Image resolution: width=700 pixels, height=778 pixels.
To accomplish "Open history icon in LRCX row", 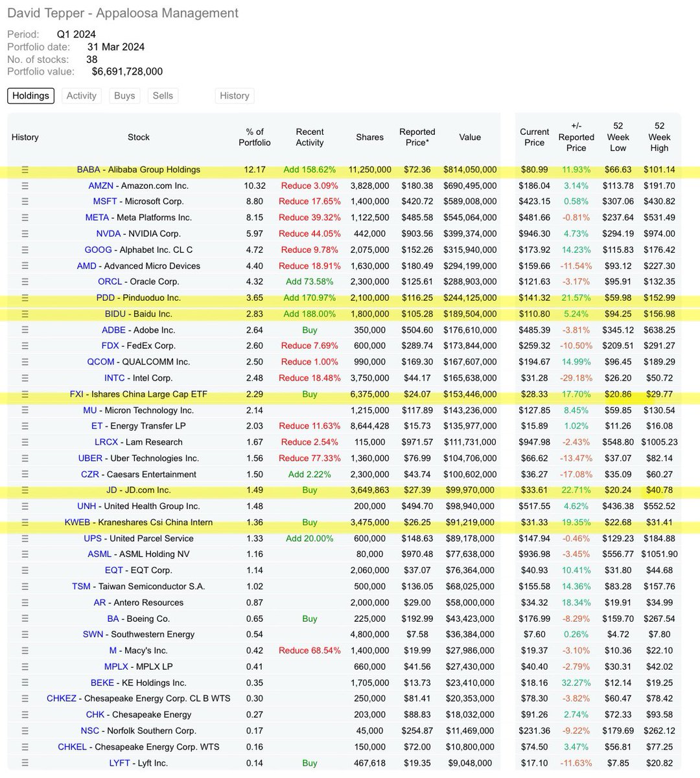I will pyautogui.click(x=25, y=442).
